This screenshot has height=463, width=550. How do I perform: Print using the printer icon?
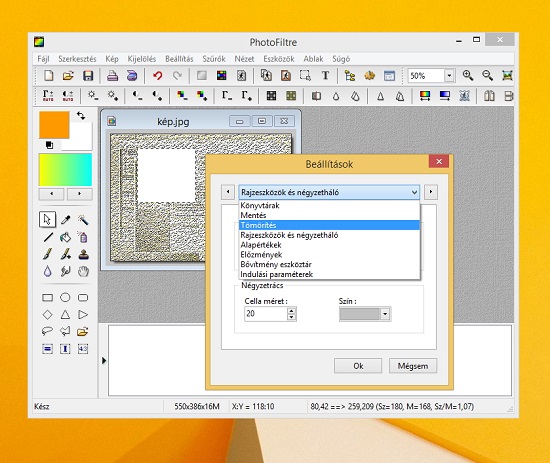tap(112, 75)
